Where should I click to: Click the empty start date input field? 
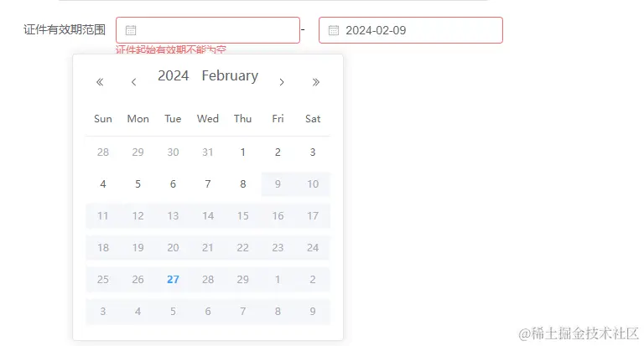216,30
